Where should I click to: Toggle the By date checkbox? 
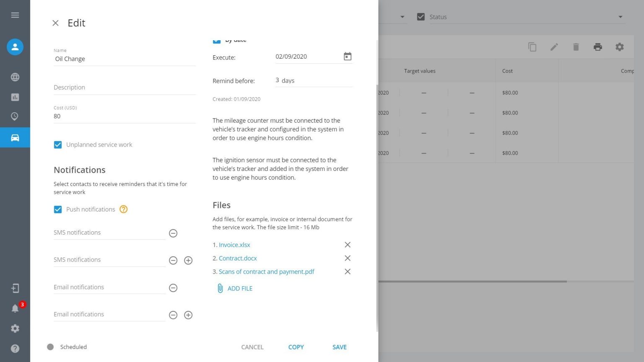217,41
